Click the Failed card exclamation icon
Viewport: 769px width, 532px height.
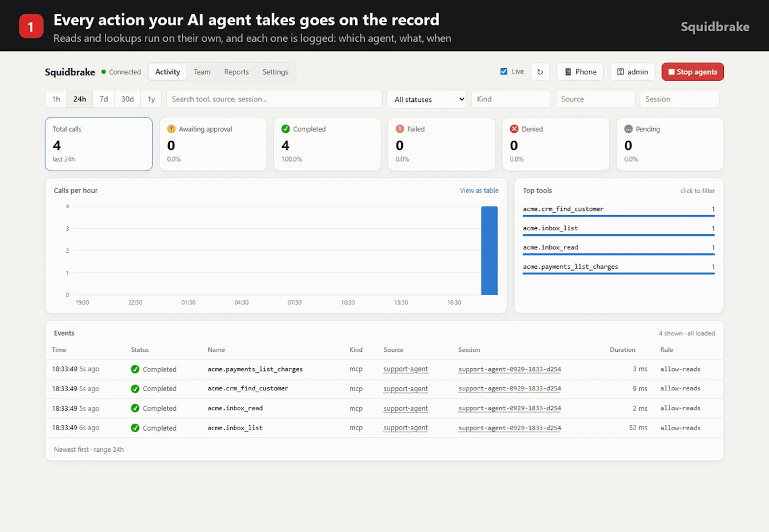coord(400,129)
